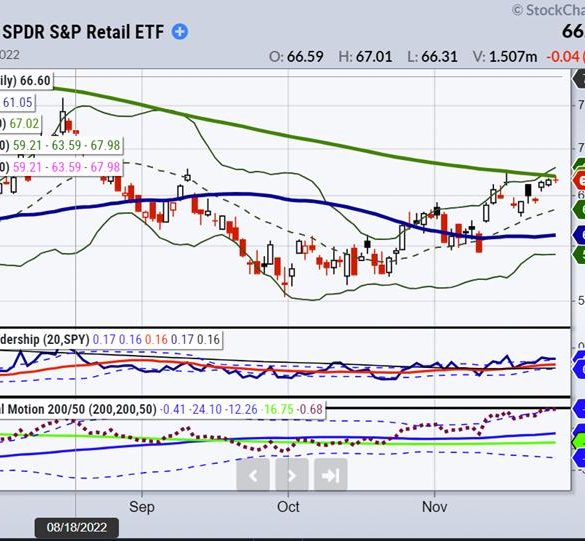The image size is (585, 541).
Task: Click the daily close legend value 66.60
Action: click(35, 81)
